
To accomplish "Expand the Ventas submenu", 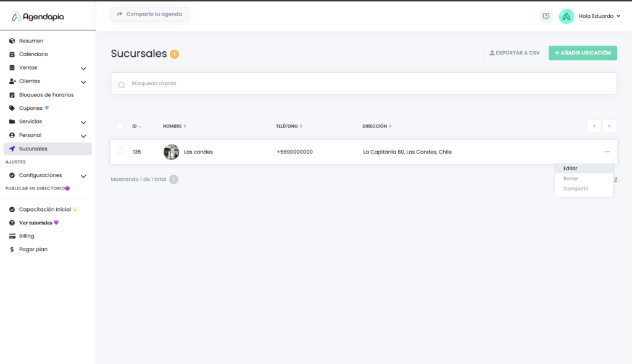I will tap(83, 68).
